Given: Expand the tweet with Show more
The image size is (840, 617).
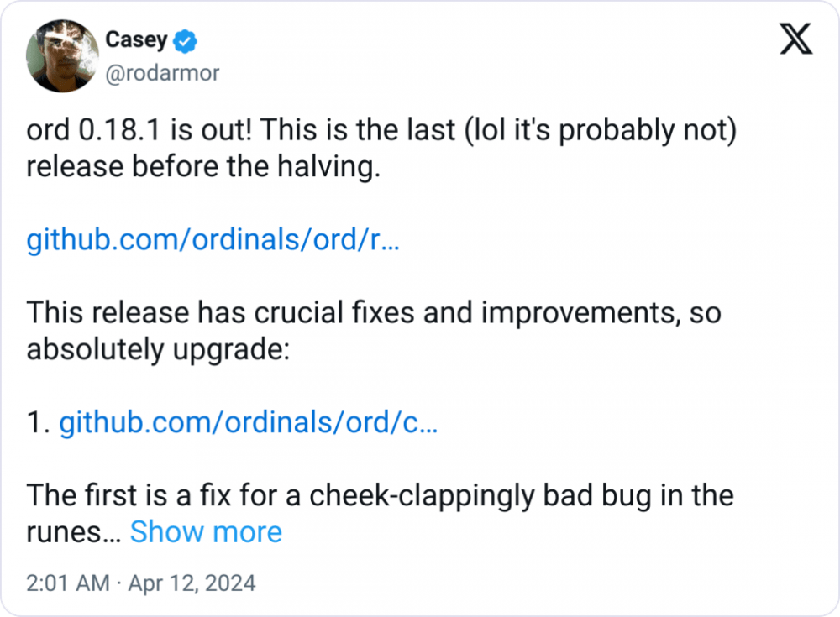Looking at the screenshot, I should (x=206, y=532).
